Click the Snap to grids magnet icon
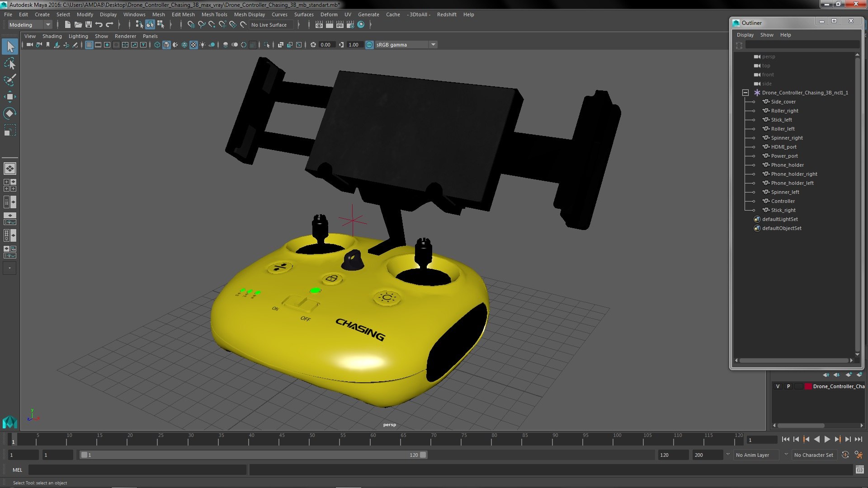This screenshot has width=868, height=488. [191, 25]
